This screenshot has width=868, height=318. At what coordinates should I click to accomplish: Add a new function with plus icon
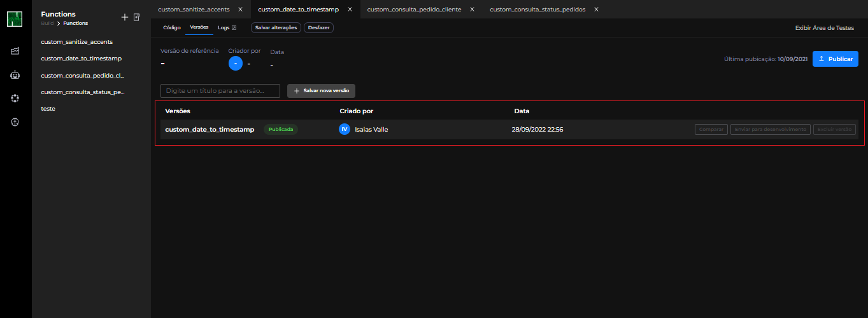125,17
